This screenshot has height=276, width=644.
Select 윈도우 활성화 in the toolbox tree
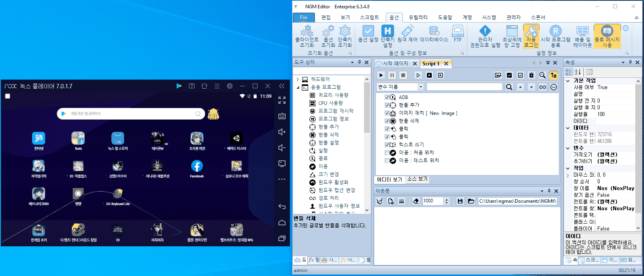tap(333, 182)
